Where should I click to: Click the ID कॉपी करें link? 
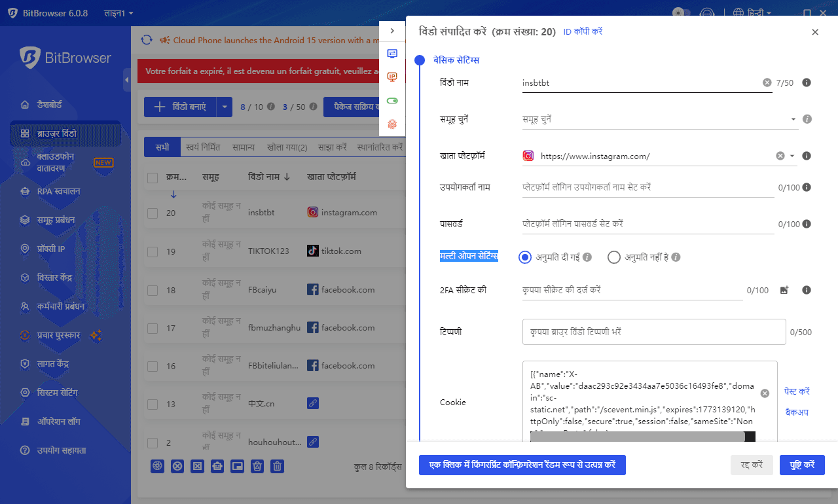[x=583, y=31]
